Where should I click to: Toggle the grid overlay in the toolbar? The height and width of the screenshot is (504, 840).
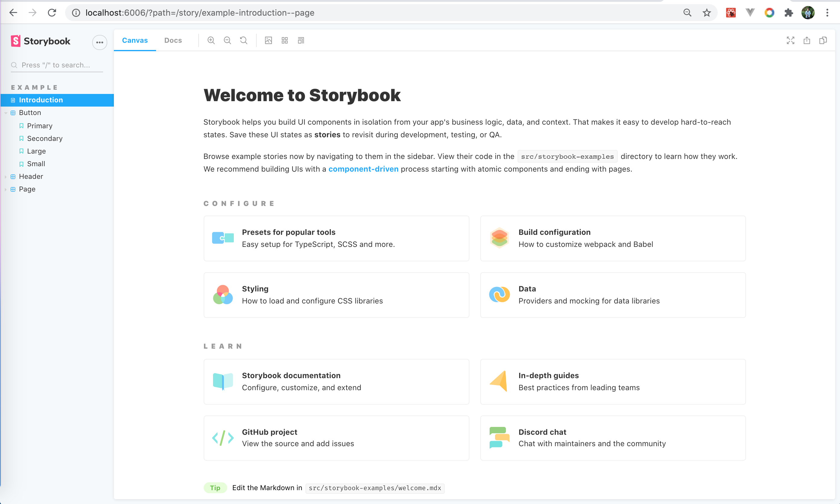click(285, 40)
